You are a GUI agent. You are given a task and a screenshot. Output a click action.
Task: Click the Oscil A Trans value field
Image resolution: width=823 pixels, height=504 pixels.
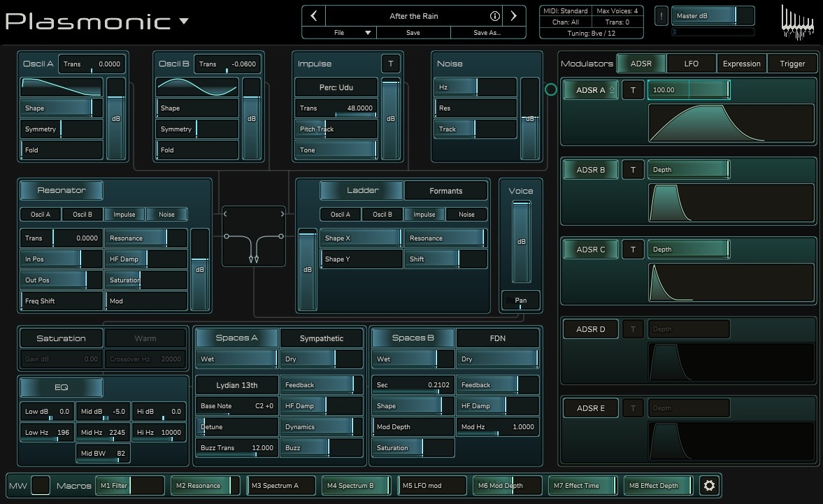(92, 64)
